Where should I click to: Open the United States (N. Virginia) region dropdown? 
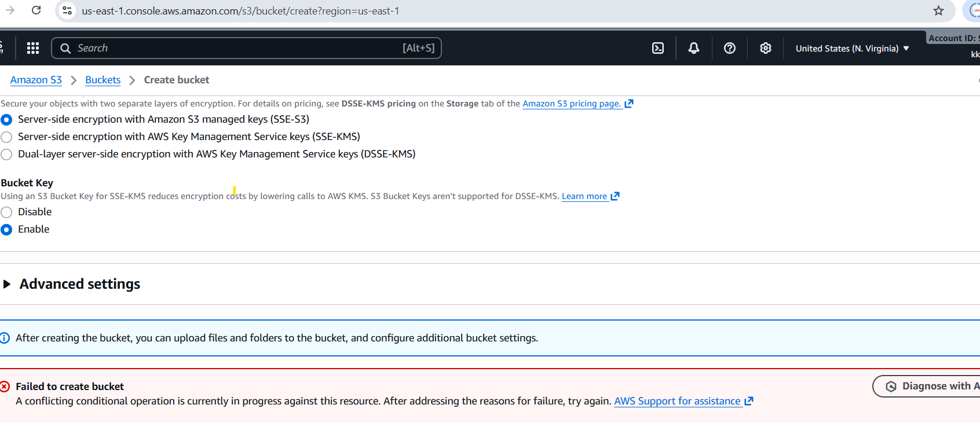click(x=852, y=49)
